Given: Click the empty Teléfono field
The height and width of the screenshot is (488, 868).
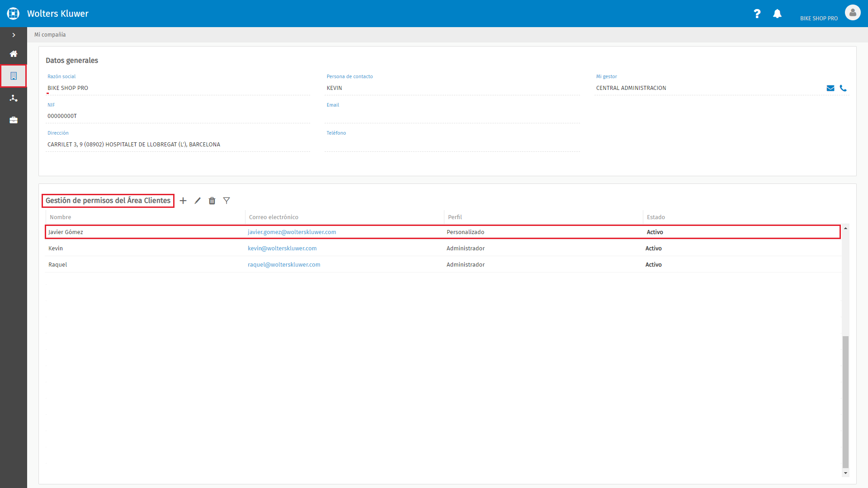Looking at the screenshot, I should pyautogui.click(x=452, y=145).
